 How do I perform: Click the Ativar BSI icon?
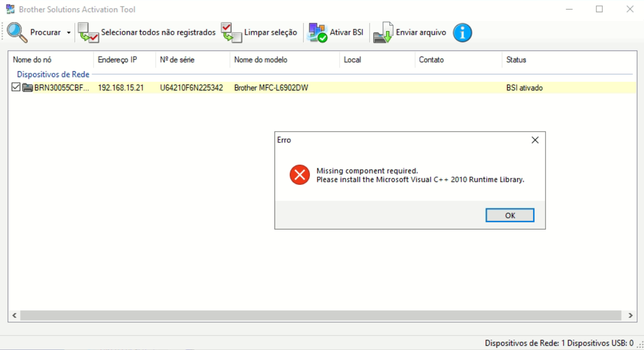[318, 33]
